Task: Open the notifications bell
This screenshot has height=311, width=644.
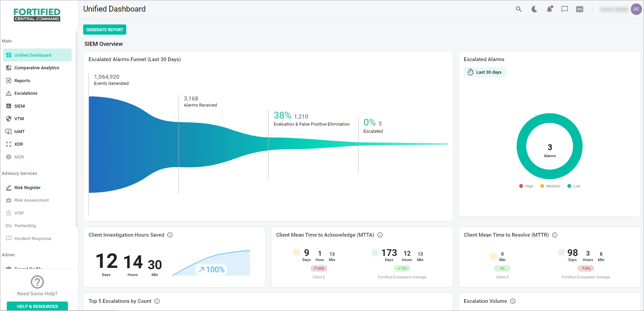Action: pos(550,9)
